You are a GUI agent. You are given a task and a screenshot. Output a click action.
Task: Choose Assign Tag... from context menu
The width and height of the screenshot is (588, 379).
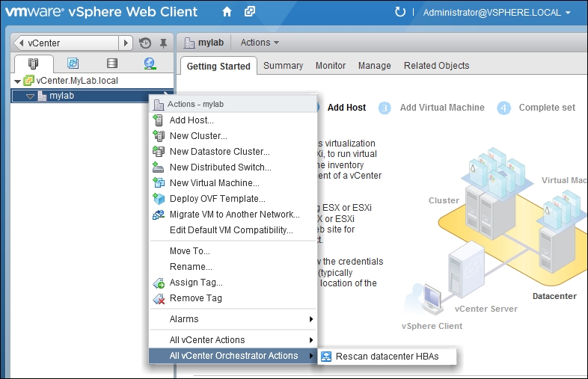[233, 283]
